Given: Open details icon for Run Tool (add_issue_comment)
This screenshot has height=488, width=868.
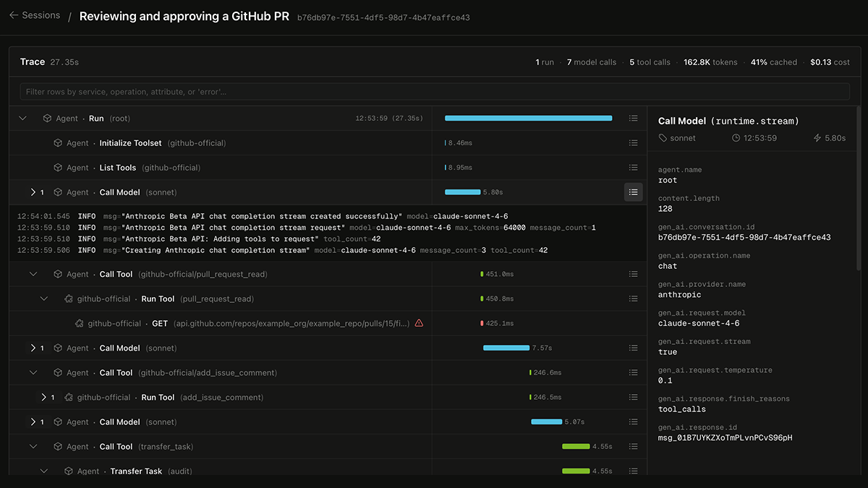Looking at the screenshot, I should 633,397.
